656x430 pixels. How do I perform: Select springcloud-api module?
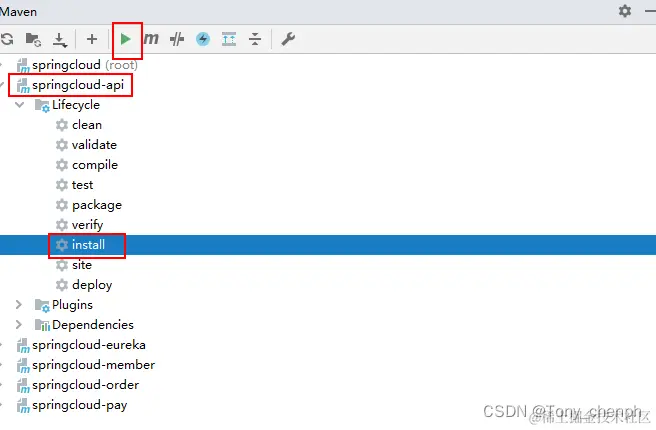point(78,85)
